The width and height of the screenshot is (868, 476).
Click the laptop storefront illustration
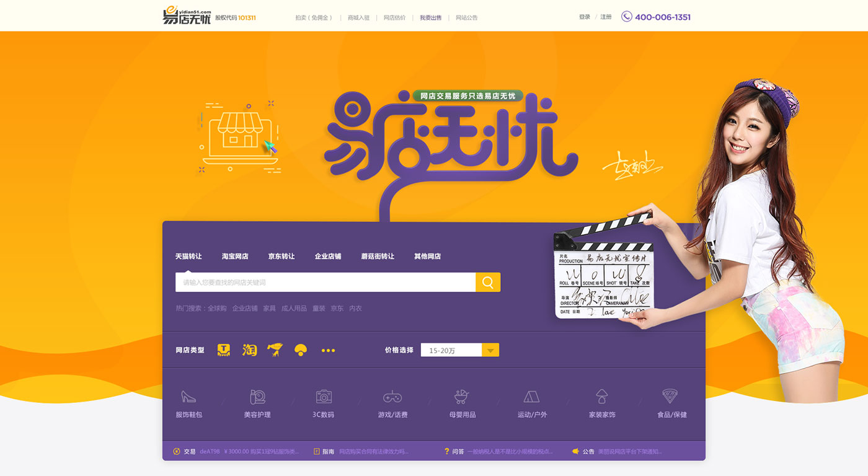tap(239, 138)
